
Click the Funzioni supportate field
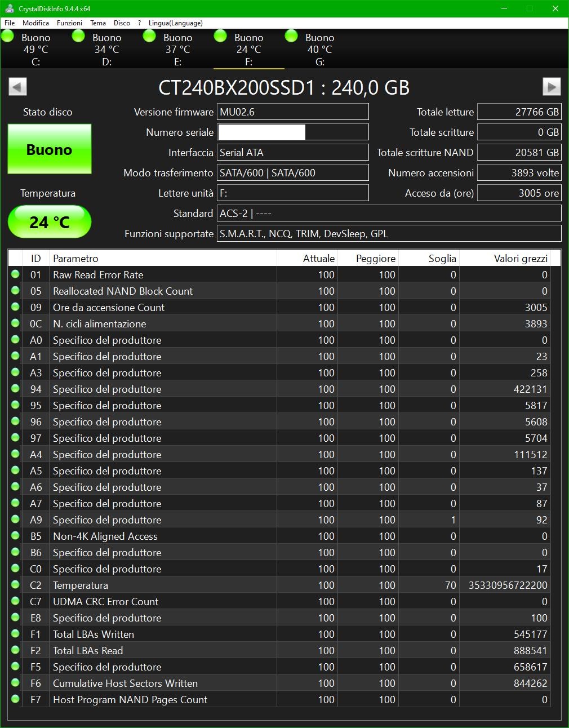pyautogui.click(x=389, y=233)
